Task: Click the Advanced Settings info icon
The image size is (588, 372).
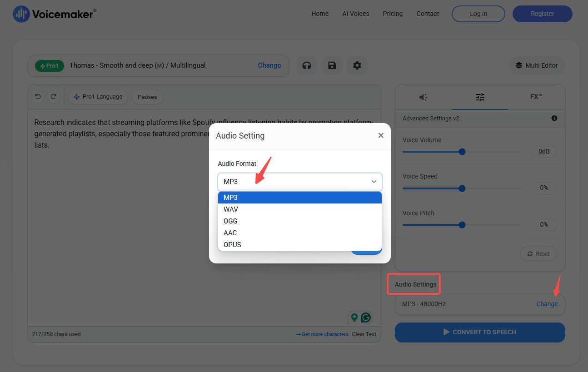Action: pos(554,118)
